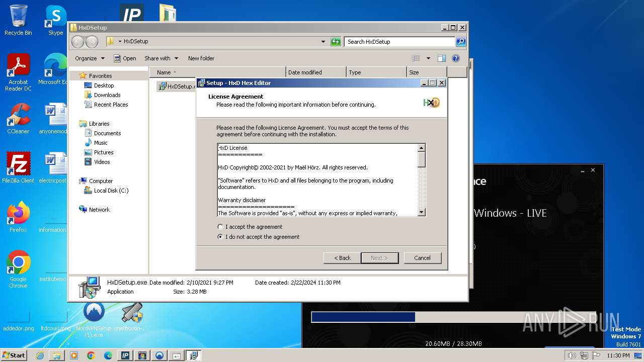Open Music library
644x362 pixels.
[101, 143]
